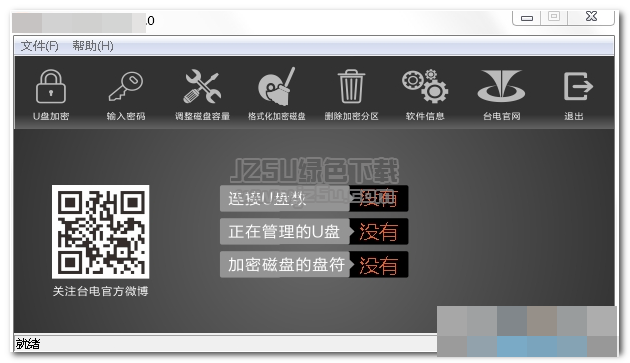Screen dimensions: 630x363
Task: Open 软件信息 gears icon
Action: point(425,86)
